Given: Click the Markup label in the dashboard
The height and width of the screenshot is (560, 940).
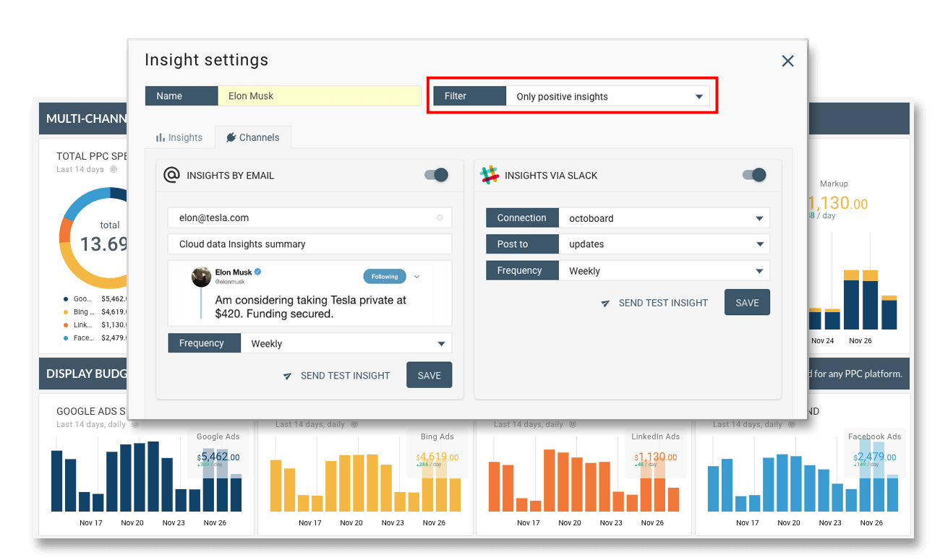Looking at the screenshot, I should 834,184.
